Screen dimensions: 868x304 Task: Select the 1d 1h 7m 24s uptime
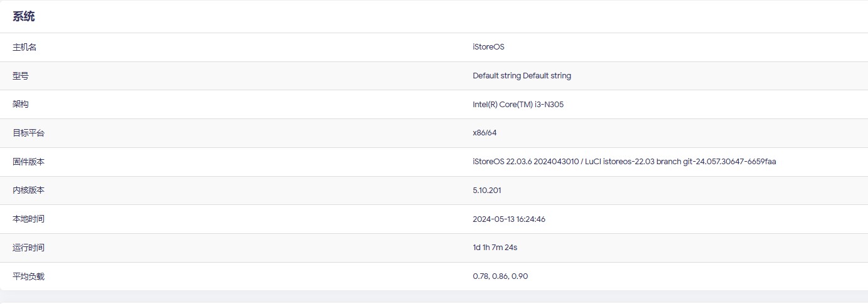coord(495,248)
